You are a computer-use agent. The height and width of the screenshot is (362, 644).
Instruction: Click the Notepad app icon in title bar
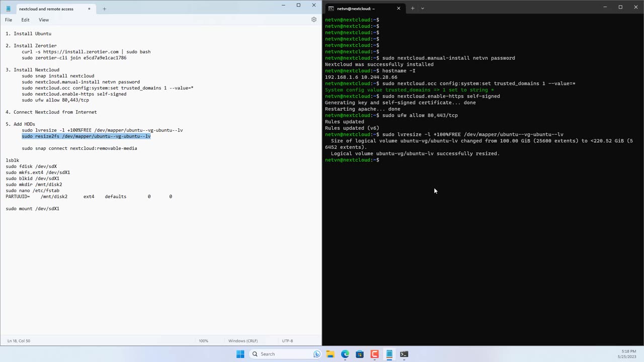click(x=8, y=9)
